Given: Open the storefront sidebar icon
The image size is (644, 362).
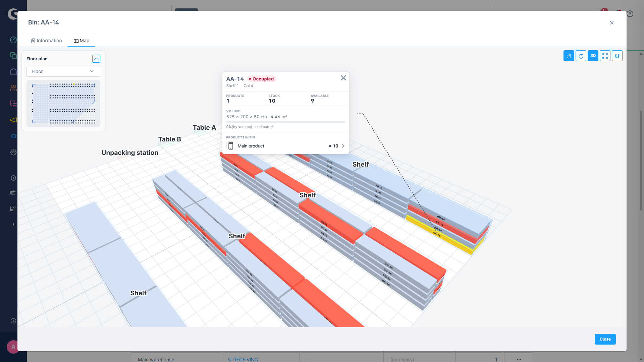Looking at the screenshot, I should pyautogui.click(x=13, y=208).
